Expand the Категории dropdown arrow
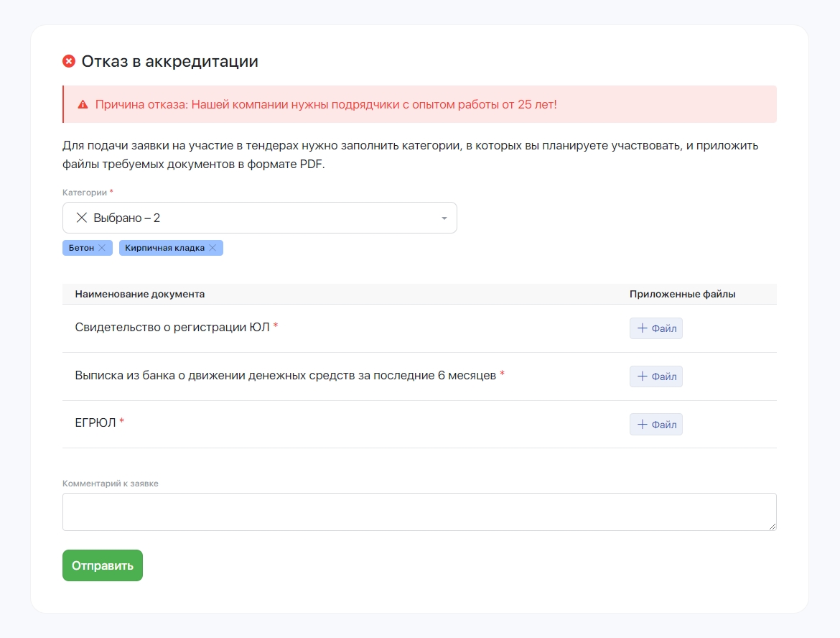This screenshot has width=840, height=638. (444, 218)
